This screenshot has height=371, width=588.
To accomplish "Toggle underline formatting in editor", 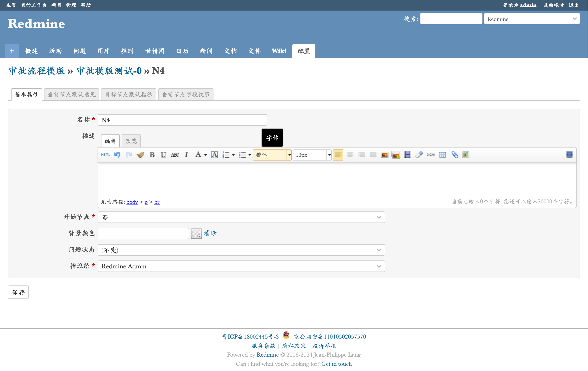I will click(x=163, y=155).
